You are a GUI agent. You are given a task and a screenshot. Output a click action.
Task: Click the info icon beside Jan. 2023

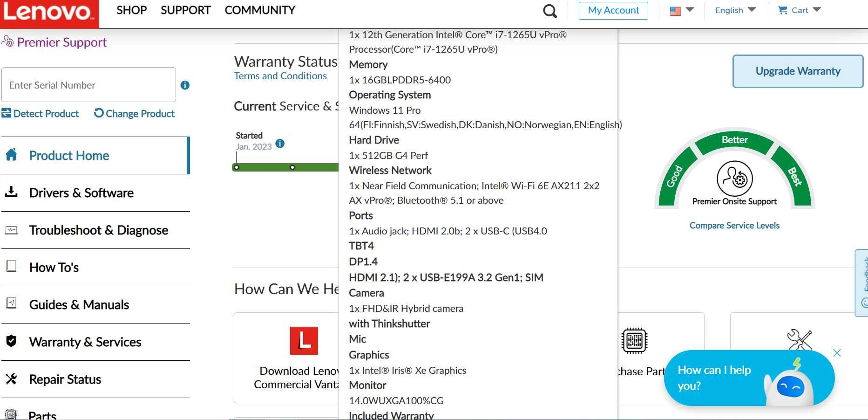tap(280, 143)
